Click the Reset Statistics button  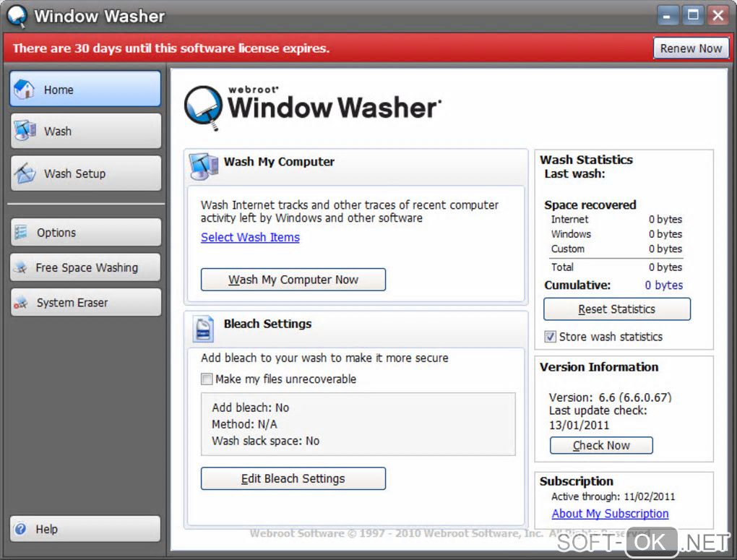pyautogui.click(x=616, y=309)
